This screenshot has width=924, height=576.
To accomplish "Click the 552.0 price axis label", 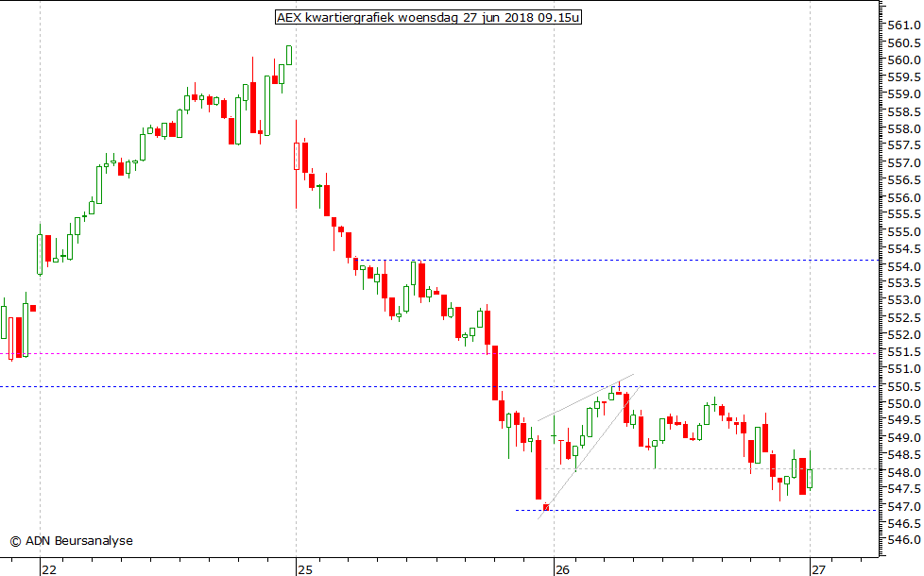I will 904,335.
